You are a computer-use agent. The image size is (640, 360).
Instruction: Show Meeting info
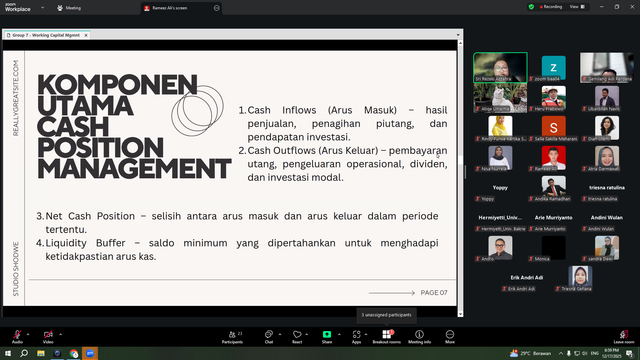419,337
